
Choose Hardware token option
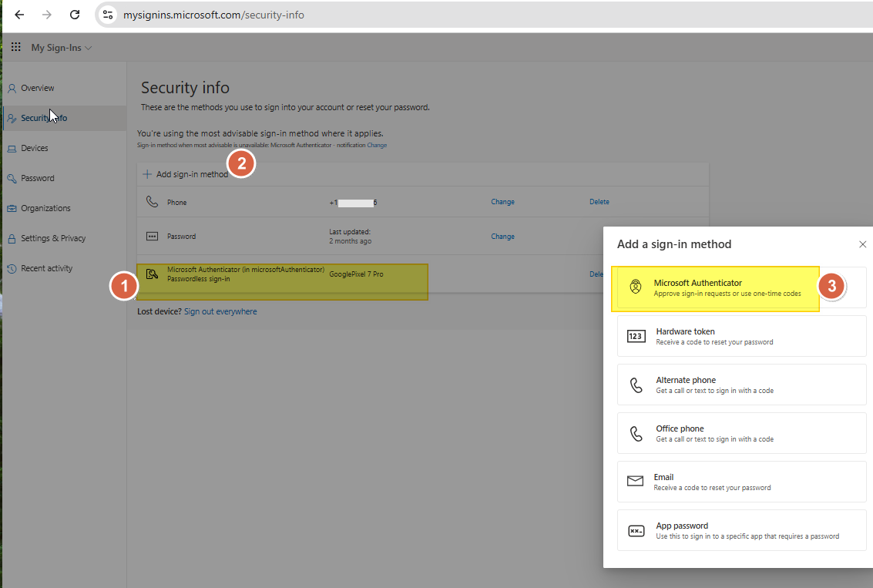pos(741,336)
